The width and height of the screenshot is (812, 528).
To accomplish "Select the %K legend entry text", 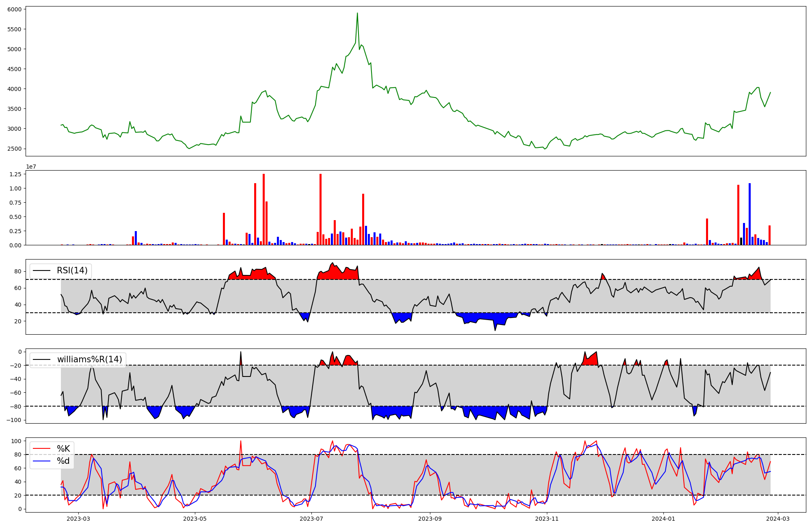I will 63,449.
